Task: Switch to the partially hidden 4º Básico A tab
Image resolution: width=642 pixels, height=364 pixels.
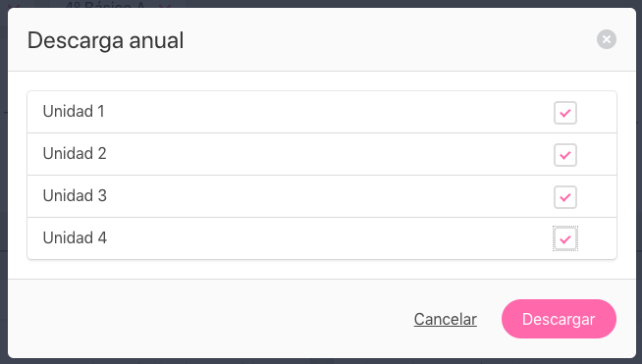Action: coord(106,5)
